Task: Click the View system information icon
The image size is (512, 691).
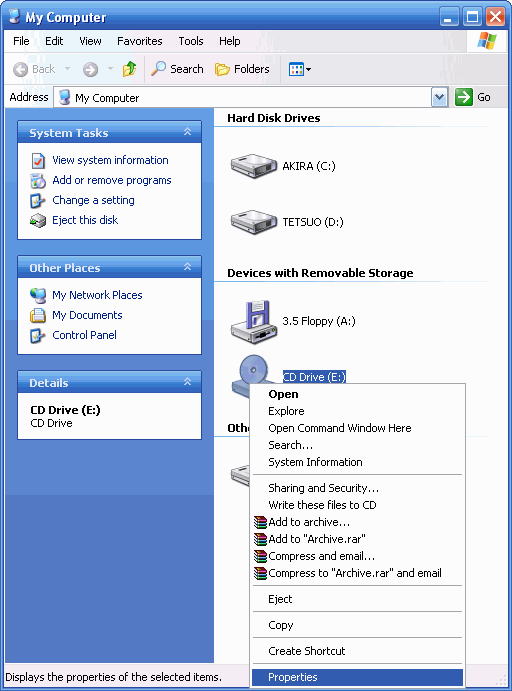Action: pos(38,161)
